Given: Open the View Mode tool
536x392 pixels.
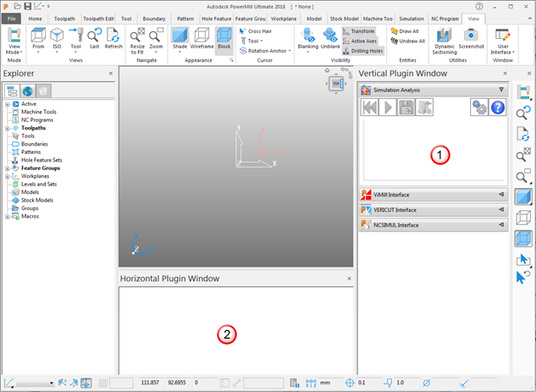Looking at the screenshot, I should point(14,41).
